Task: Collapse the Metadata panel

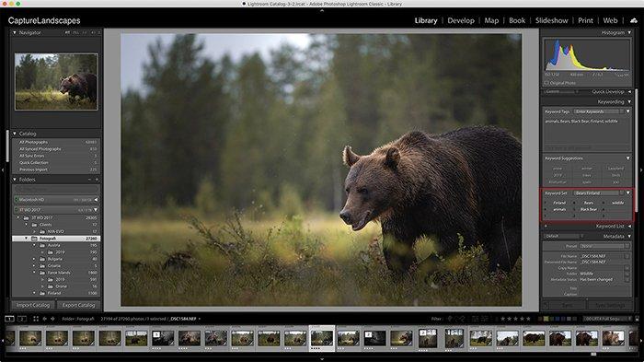Action: point(629,237)
